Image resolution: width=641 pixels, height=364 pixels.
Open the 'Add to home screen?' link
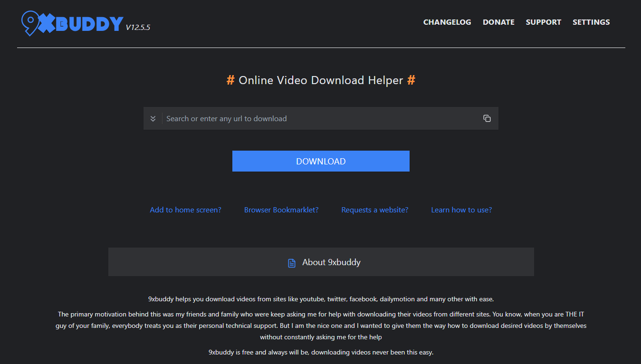tap(185, 210)
